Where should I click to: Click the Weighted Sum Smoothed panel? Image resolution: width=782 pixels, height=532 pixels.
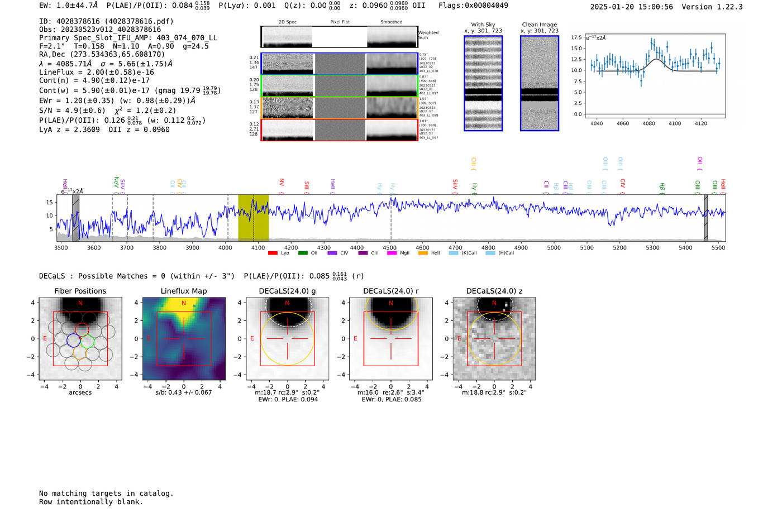(x=392, y=36)
